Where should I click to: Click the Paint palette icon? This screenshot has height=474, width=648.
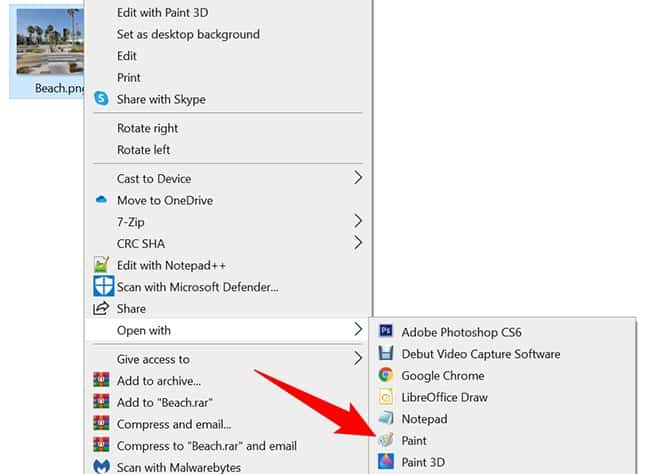click(386, 440)
